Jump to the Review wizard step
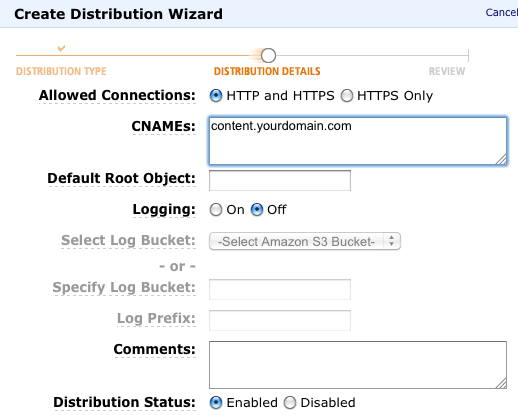Image resolution: width=518 pixels, height=415 pixels. [x=447, y=71]
